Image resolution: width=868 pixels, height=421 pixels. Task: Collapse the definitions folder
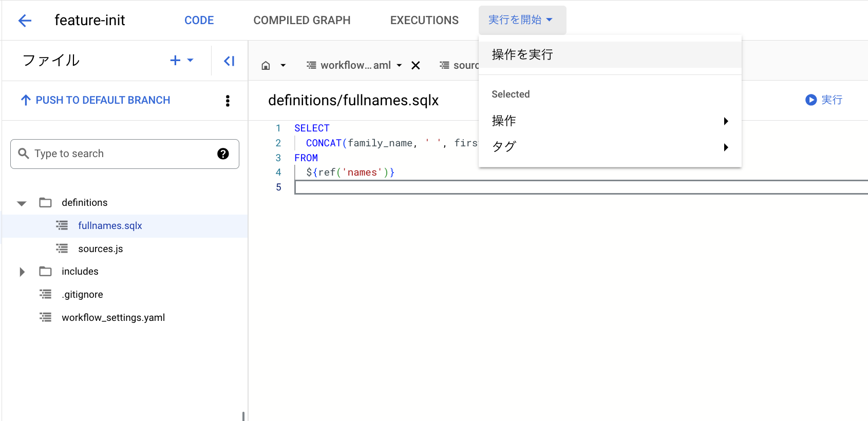pos(22,203)
